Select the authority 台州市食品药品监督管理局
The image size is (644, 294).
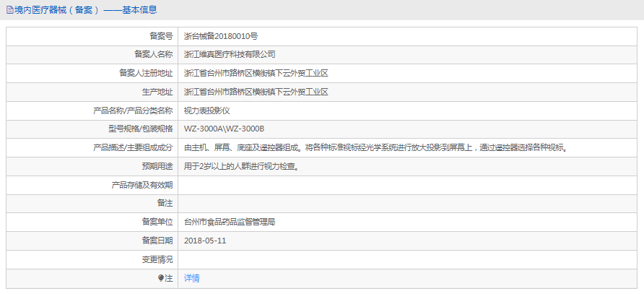tap(230, 222)
